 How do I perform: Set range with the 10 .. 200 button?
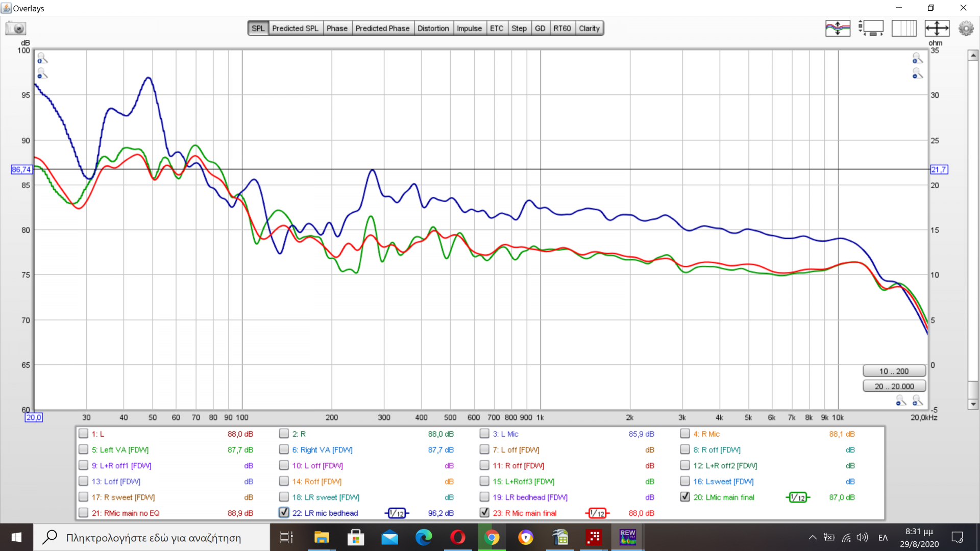pos(894,371)
